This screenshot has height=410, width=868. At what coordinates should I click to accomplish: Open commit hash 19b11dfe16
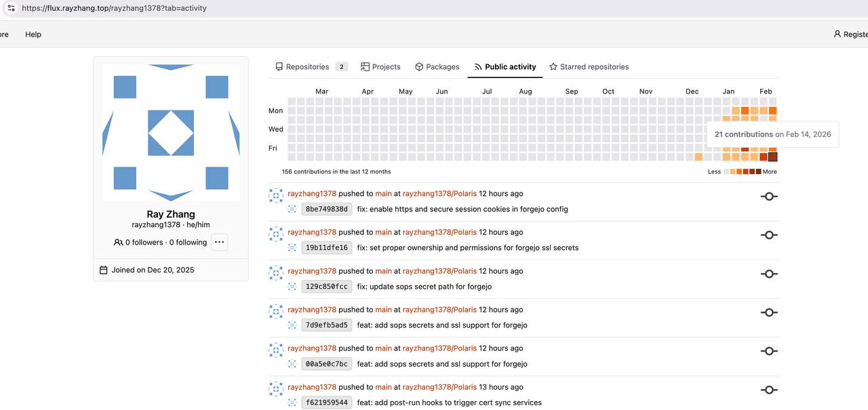[326, 248]
